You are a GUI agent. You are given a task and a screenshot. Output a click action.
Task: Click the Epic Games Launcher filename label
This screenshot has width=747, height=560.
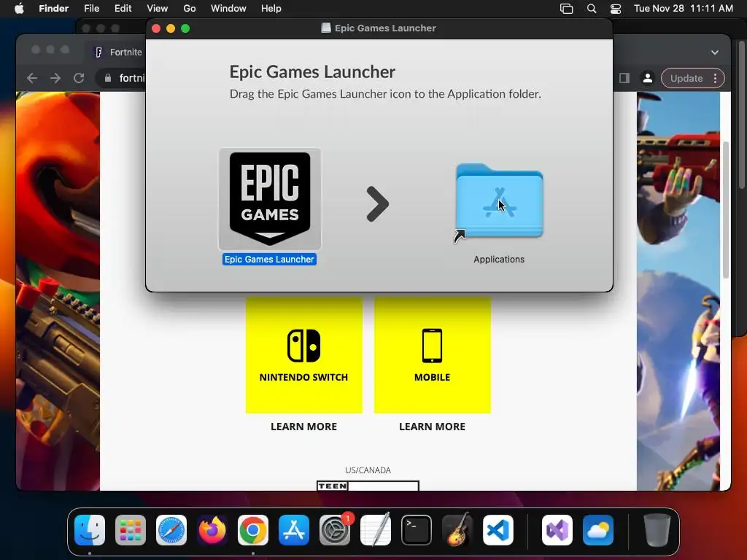tap(269, 260)
